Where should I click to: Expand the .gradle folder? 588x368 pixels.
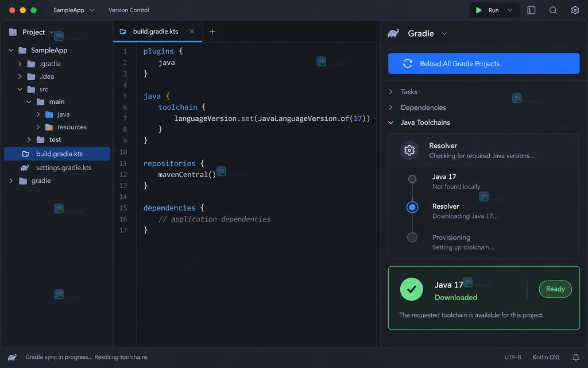pos(20,64)
